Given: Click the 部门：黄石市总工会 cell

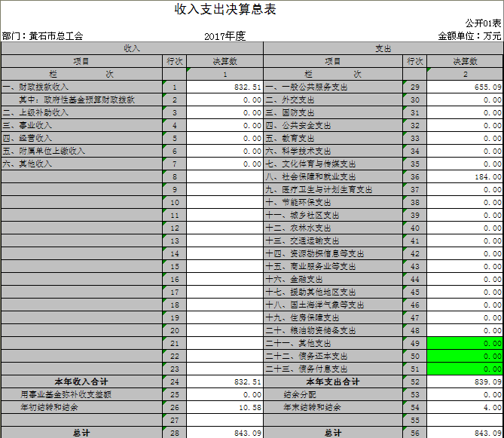Looking at the screenshot, I should (x=43, y=36).
